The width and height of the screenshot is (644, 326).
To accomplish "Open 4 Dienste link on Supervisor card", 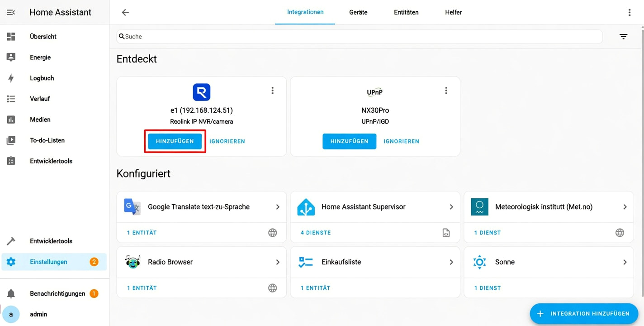I will tap(316, 233).
